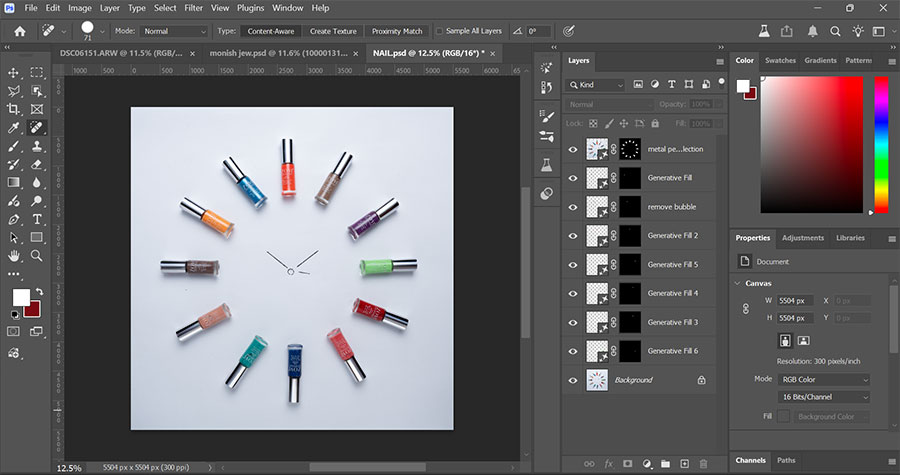Image resolution: width=900 pixels, height=475 pixels.
Task: Collapse the Canvas section
Action: tap(738, 283)
